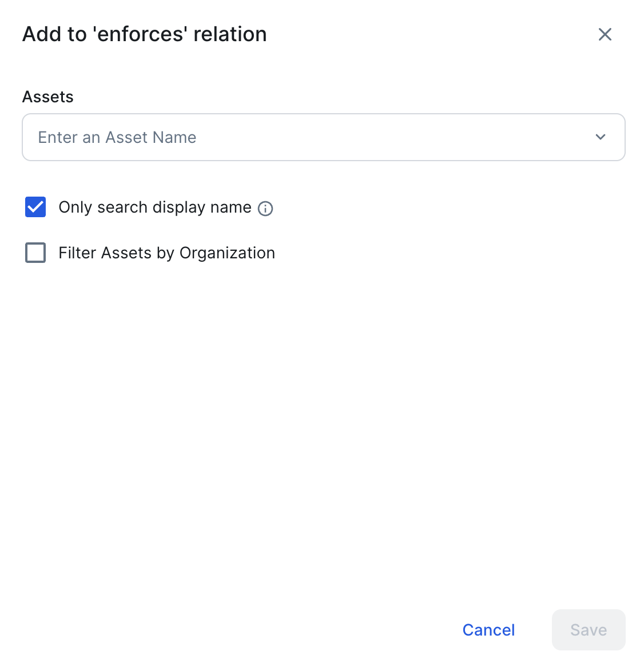Image resolution: width=644 pixels, height=671 pixels.
Task: Focus the 'Enter an Asset Name' field
Action: coord(324,137)
